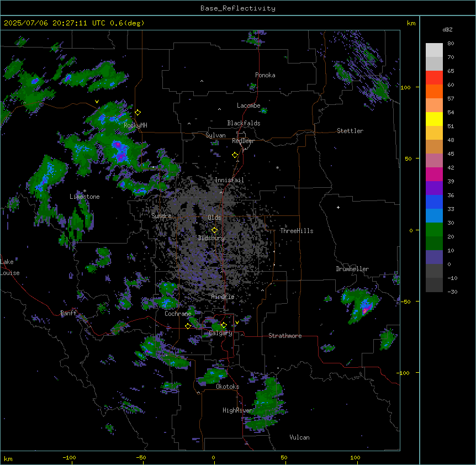This screenshot has width=476, height=465.
Task: Click the Banff label on the map
Action: pyautogui.click(x=68, y=313)
